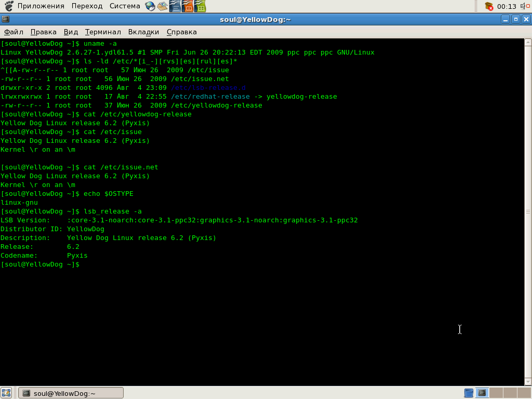Click the 'Release: 6.2' output line
The image size is (532, 399).
(x=40, y=247)
